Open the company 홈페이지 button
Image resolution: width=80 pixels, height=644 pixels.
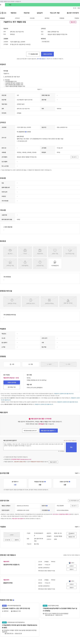pyautogui.click(x=72, y=533)
